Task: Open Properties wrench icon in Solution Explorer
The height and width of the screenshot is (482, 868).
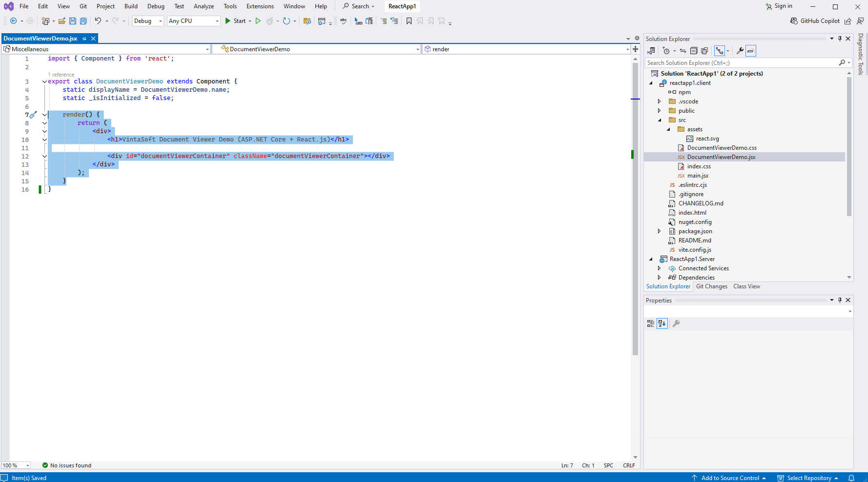Action: click(740, 51)
